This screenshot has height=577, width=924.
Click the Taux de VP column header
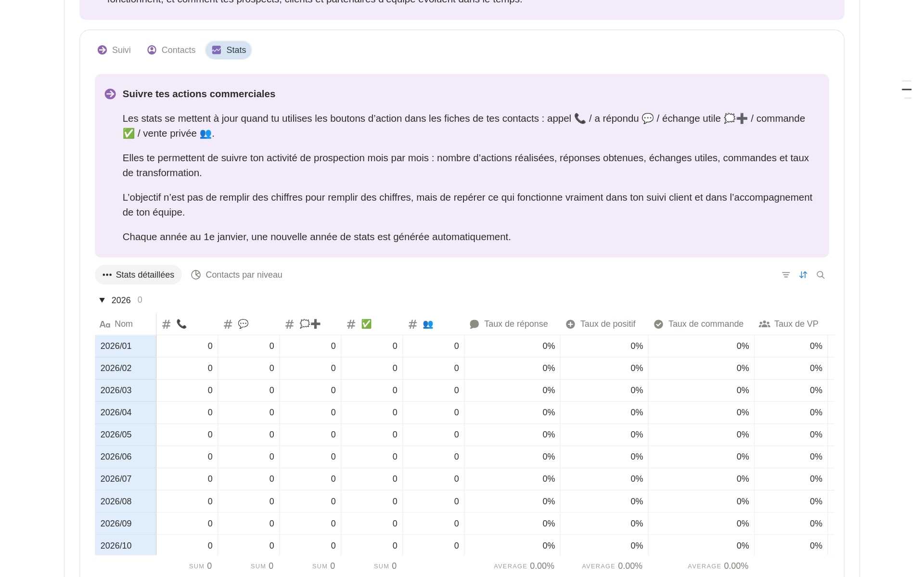coord(791,324)
